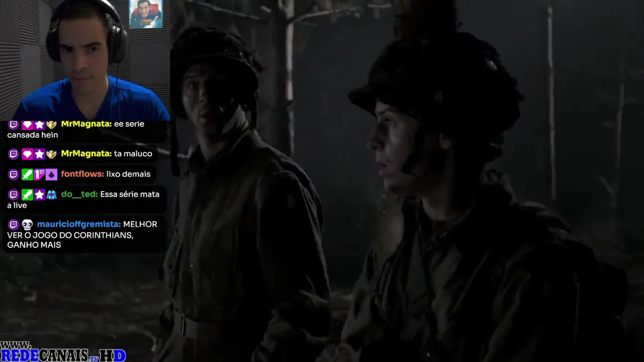Click the "1ST" badge next to fontflows

point(39,174)
